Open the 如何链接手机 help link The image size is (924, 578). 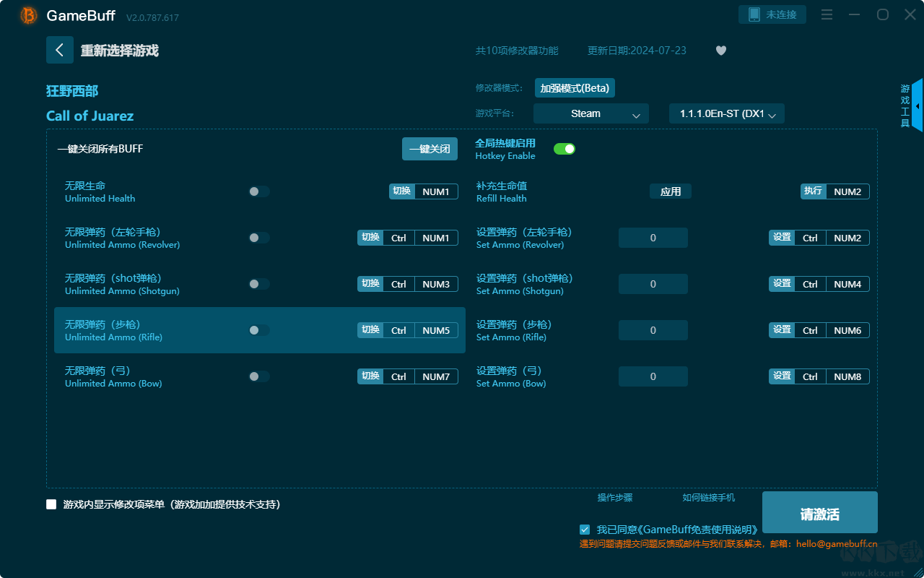(x=708, y=497)
